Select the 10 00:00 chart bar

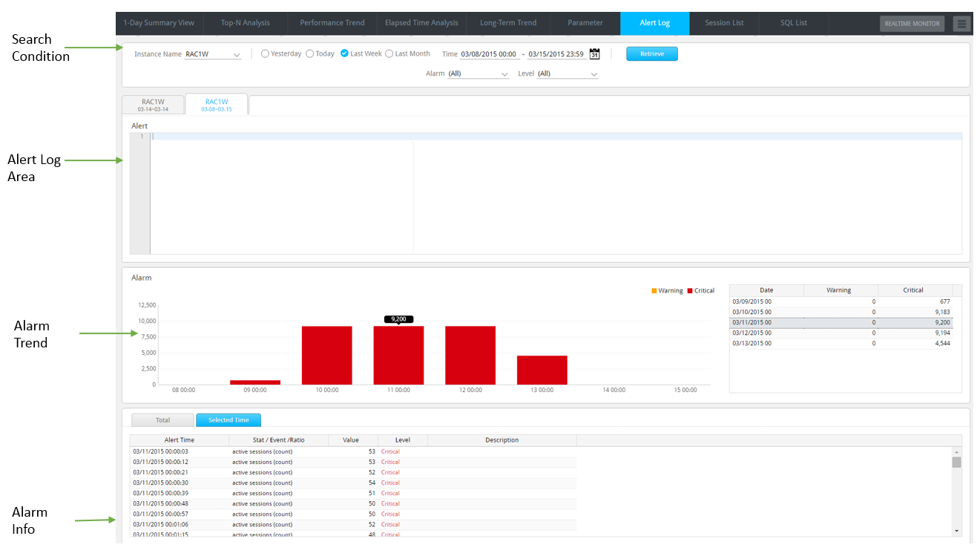point(327,356)
